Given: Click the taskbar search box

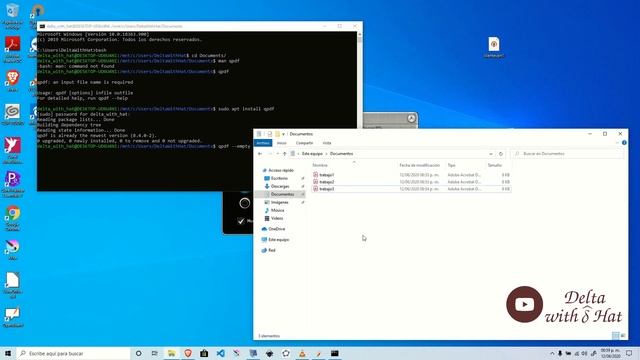Looking at the screenshot, I should click(73, 353).
